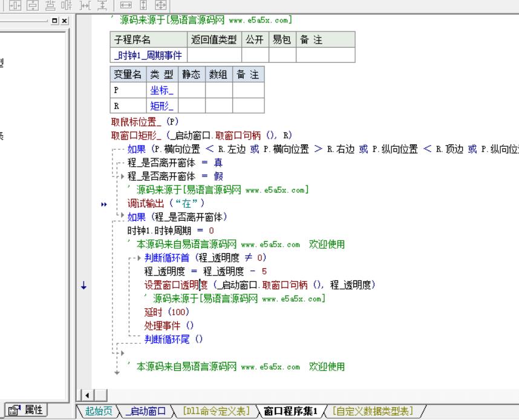
Task: Click the horizontal scrollbar left arrow
Action: 86,396
